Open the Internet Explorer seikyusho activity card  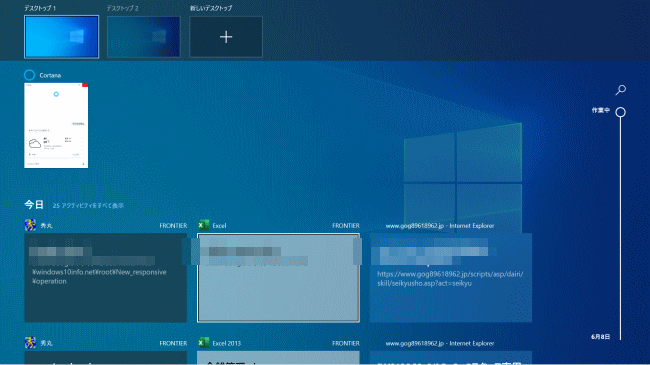pyautogui.click(x=451, y=277)
